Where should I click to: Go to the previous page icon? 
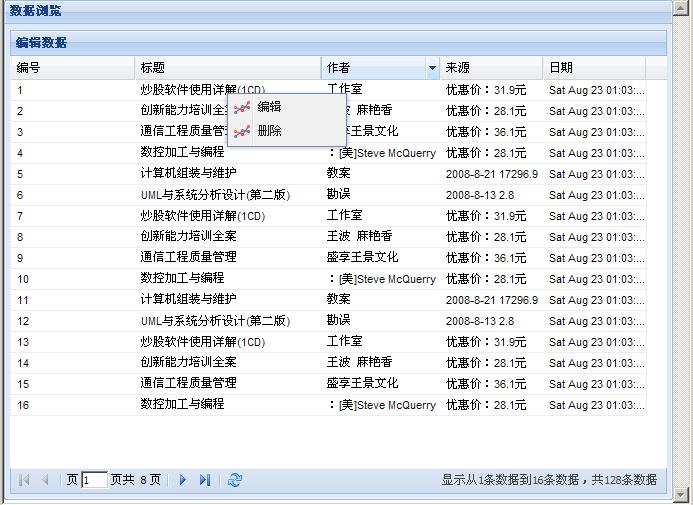coord(45,480)
